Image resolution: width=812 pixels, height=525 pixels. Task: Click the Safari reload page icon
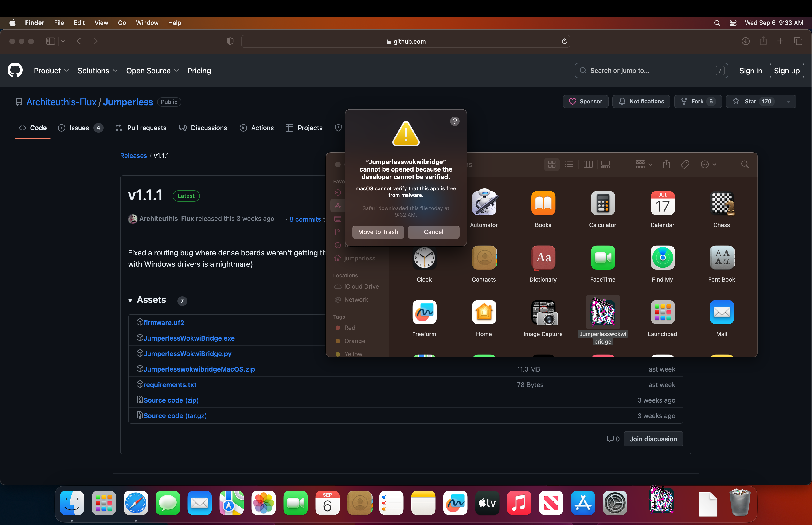pyautogui.click(x=564, y=41)
